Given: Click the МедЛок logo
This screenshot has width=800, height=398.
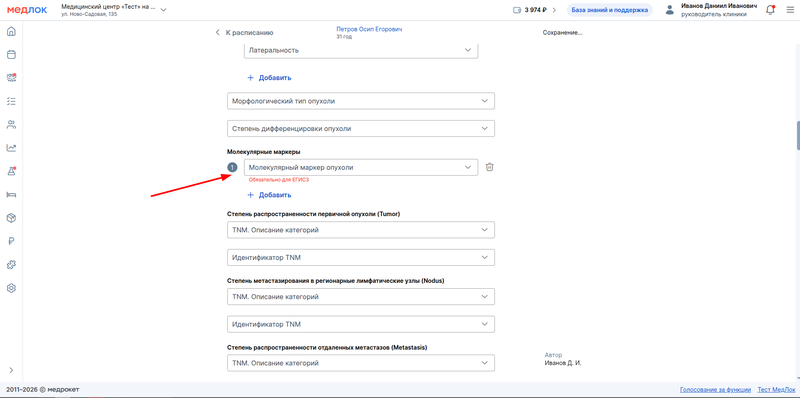Looking at the screenshot, I should (27, 10).
